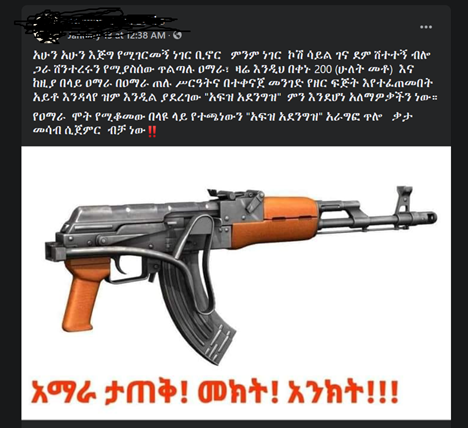Click the scribbled-out profile picture
The height and width of the screenshot is (428, 468).
click(x=45, y=28)
